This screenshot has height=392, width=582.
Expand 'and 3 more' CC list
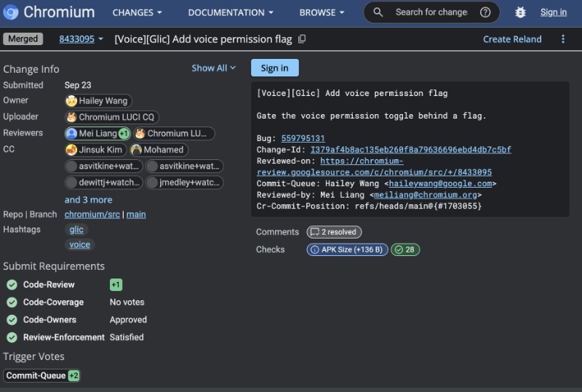pos(88,200)
